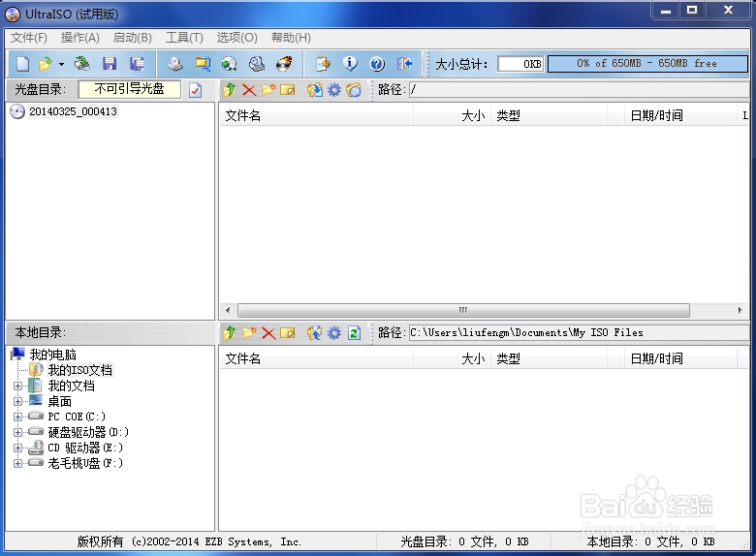
Task: Click the 650MB capacity progress bar
Action: [647, 64]
